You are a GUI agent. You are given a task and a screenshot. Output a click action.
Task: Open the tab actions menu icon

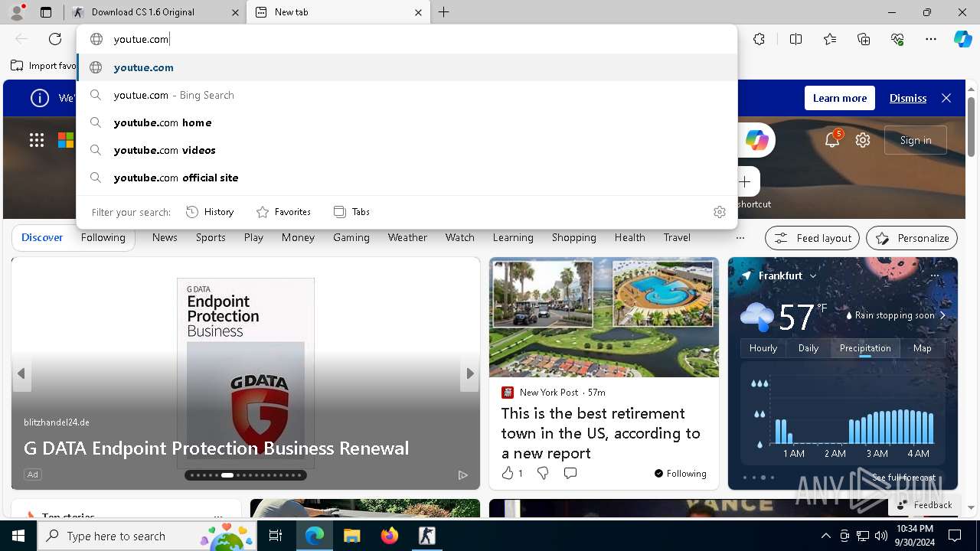(x=46, y=12)
